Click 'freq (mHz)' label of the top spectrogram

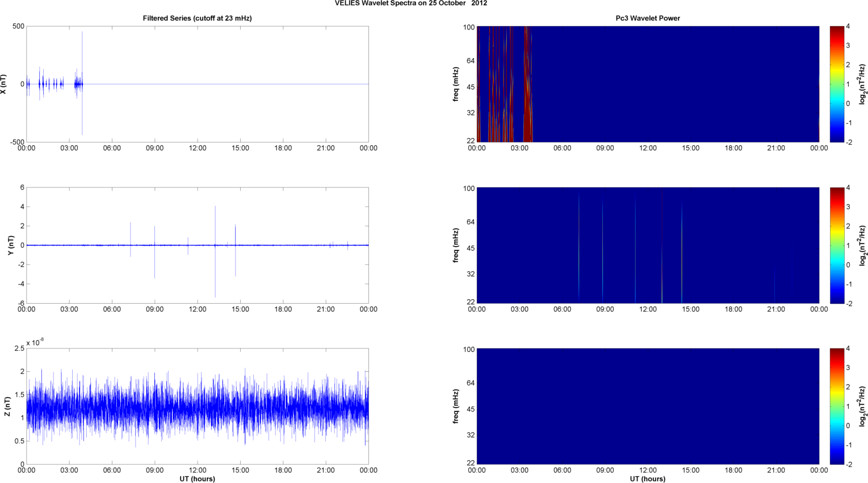coord(456,84)
